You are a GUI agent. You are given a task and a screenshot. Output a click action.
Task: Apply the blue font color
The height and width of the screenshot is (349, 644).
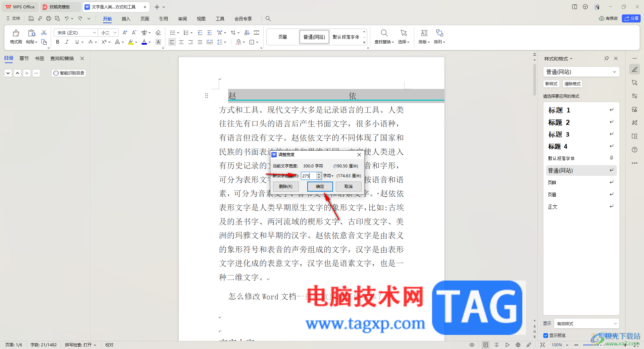click(x=144, y=42)
